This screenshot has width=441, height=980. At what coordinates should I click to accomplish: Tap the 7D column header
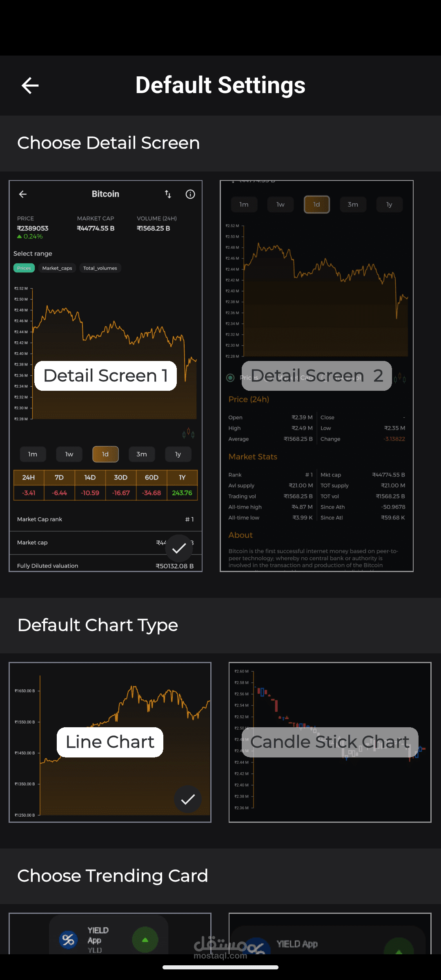(x=59, y=477)
